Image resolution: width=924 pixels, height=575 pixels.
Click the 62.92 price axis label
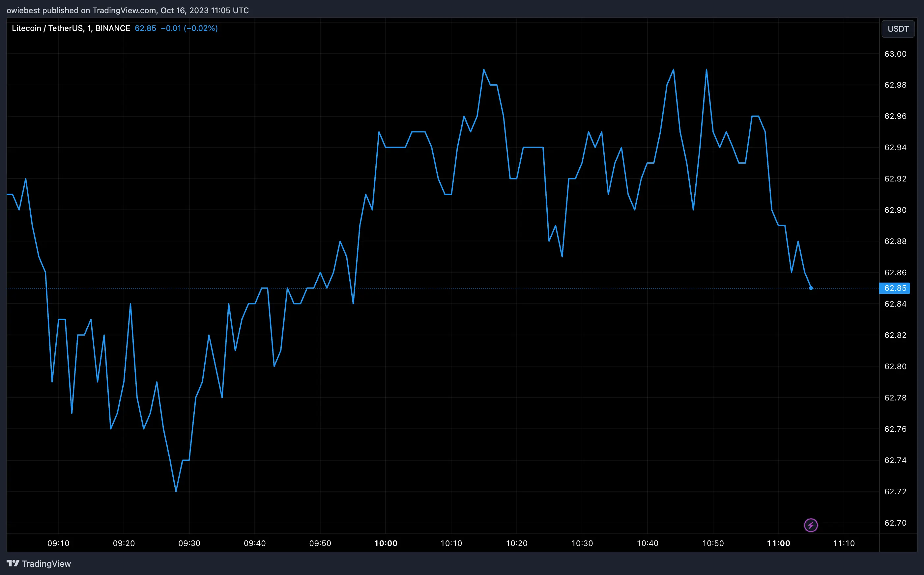(x=895, y=178)
